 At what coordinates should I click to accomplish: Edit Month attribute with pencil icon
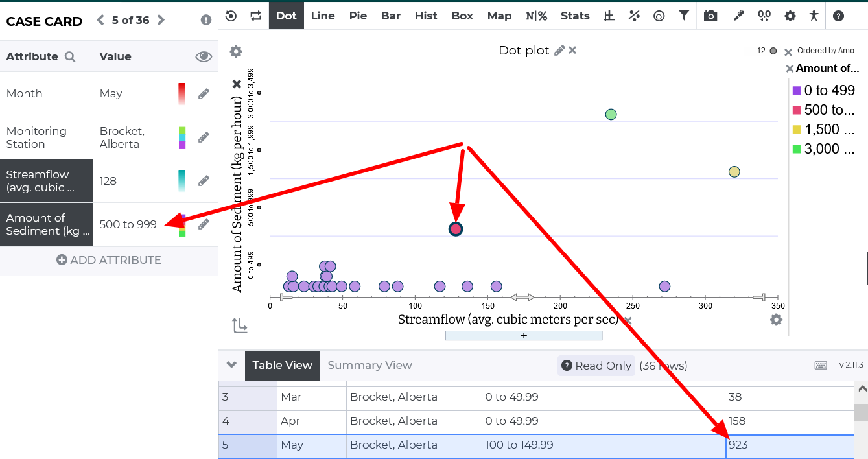[204, 93]
